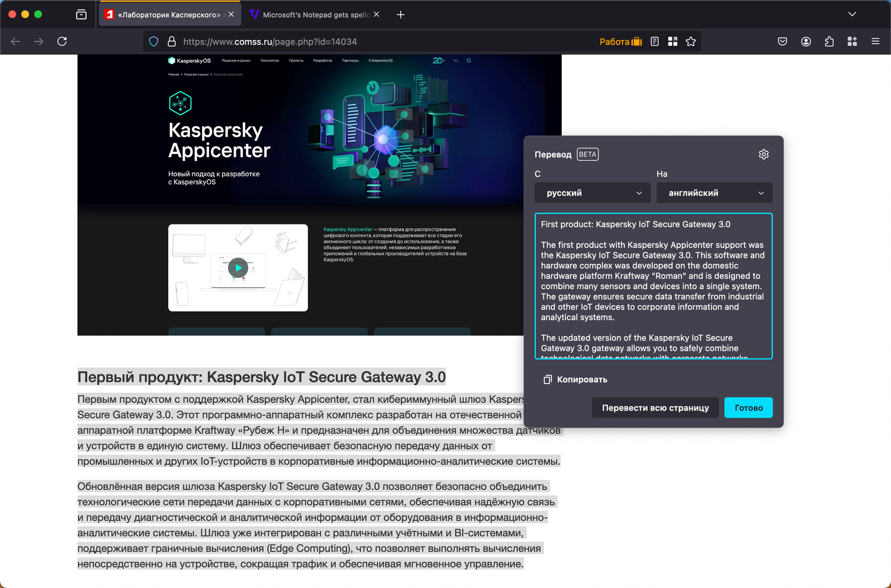Screen dimensions: 891x588
Task: Click paragraph starting Первым продуктом с поддержкой
Action: [319, 430]
